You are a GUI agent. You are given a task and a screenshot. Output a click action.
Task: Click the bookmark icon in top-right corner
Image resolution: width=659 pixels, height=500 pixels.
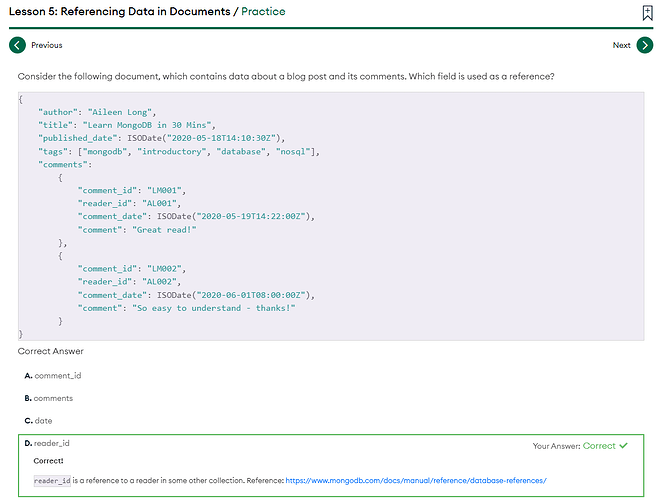coord(647,13)
